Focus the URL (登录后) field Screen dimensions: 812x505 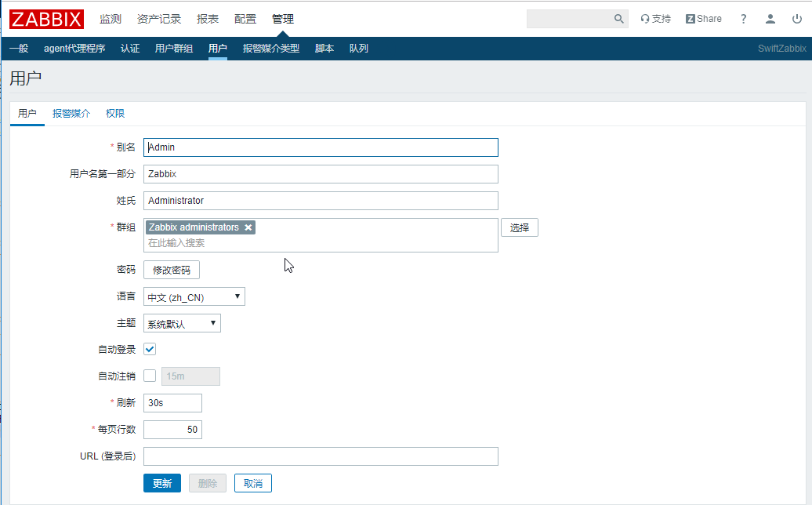tap(321, 456)
